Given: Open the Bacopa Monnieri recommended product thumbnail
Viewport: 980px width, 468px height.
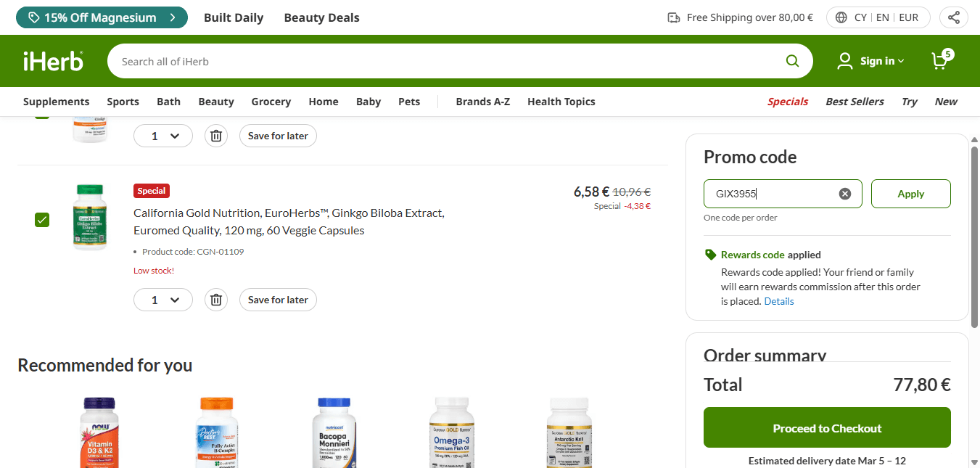Looking at the screenshot, I should click(x=334, y=433).
